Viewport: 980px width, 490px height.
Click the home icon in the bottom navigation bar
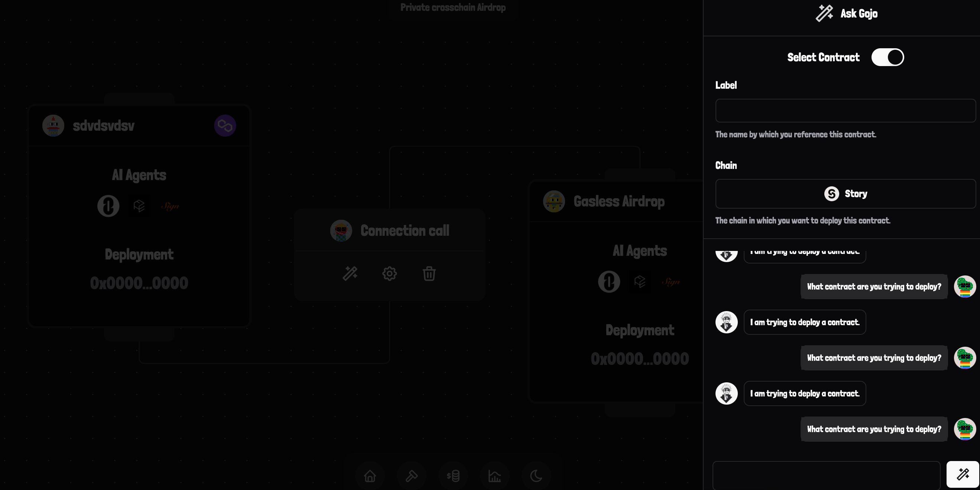370,476
